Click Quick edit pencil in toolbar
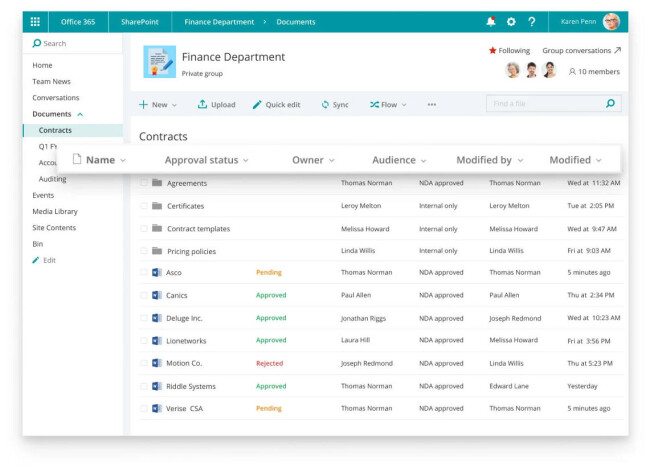This screenshot has width=650, height=468. click(x=276, y=104)
